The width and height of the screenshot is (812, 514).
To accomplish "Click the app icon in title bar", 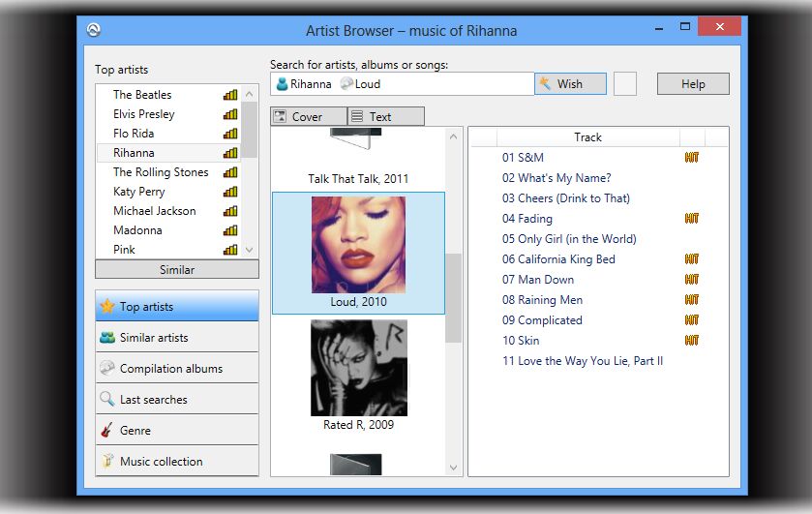I will (x=94, y=29).
